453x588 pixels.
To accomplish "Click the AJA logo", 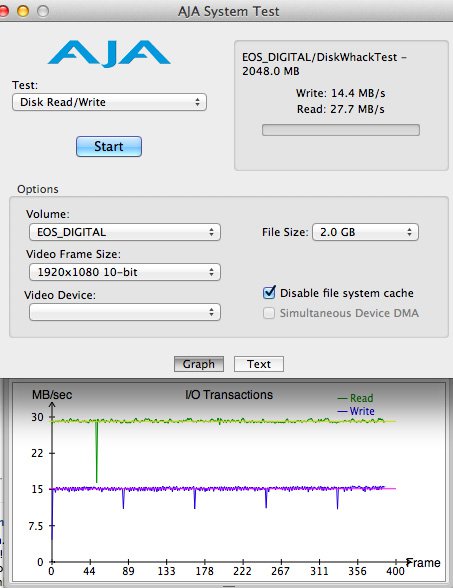I will point(109,54).
